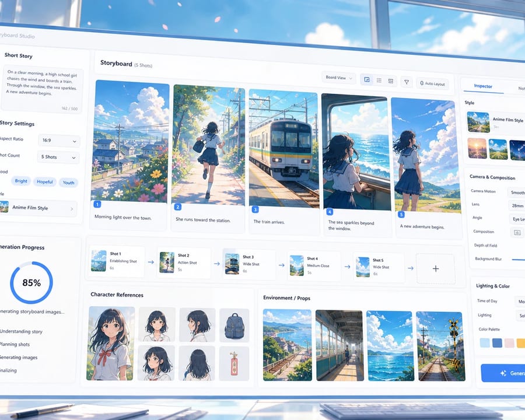Open the Camera Motion Smooth dropdown

click(x=517, y=192)
